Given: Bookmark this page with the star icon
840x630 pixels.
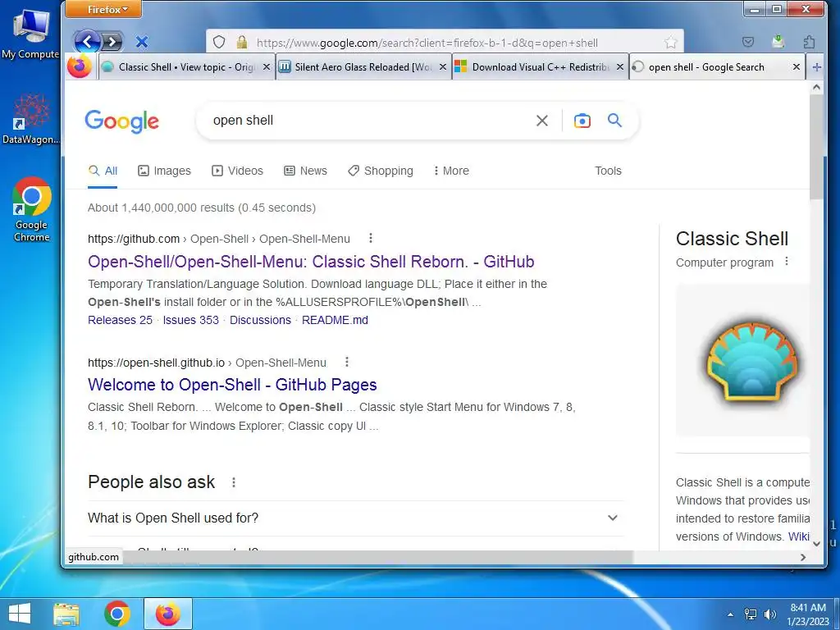Looking at the screenshot, I should click(x=670, y=43).
